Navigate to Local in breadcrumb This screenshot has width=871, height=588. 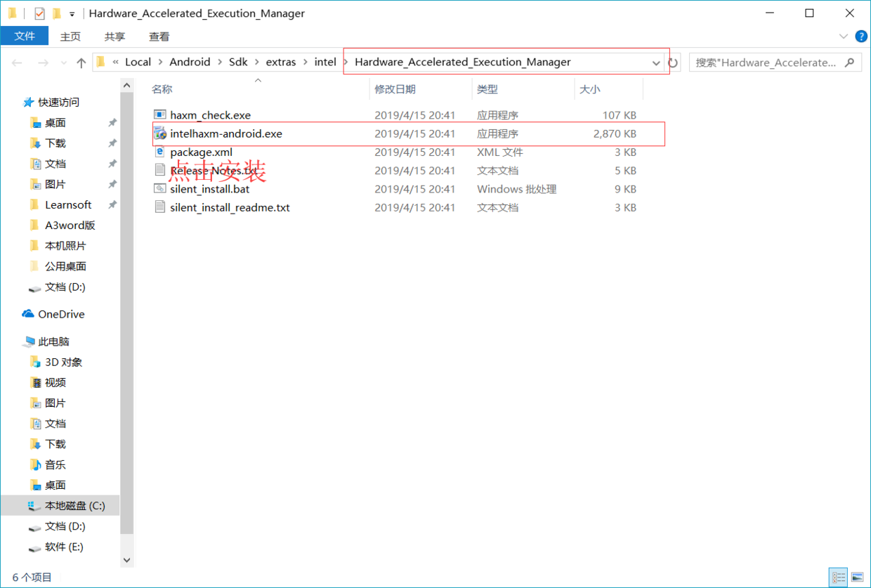pos(138,62)
